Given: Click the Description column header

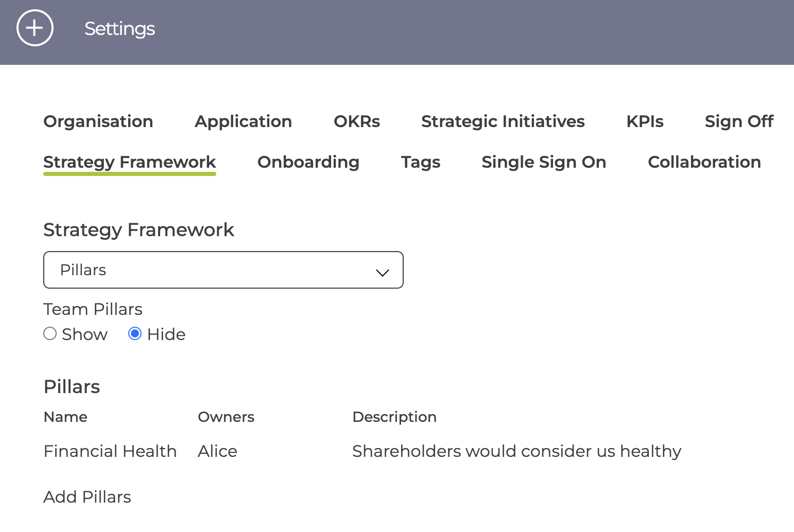Looking at the screenshot, I should pos(394,417).
